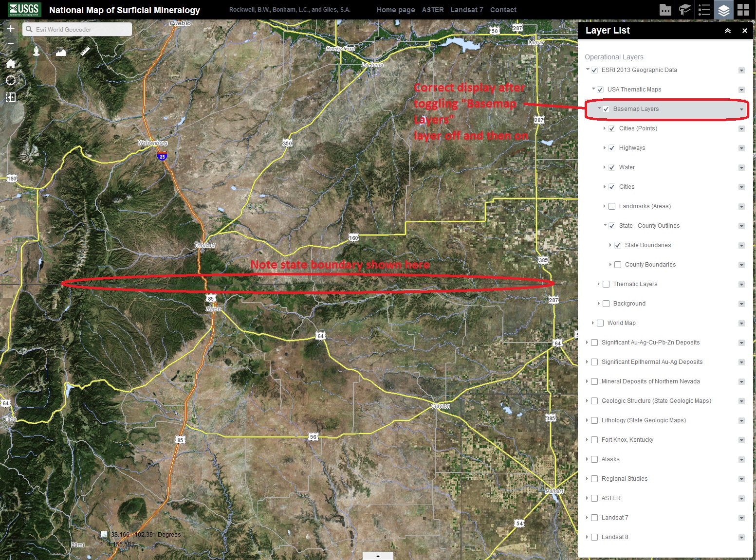The image size is (756, 560).
Task: Close the Layer List panel
Action: tap(745, 31)
